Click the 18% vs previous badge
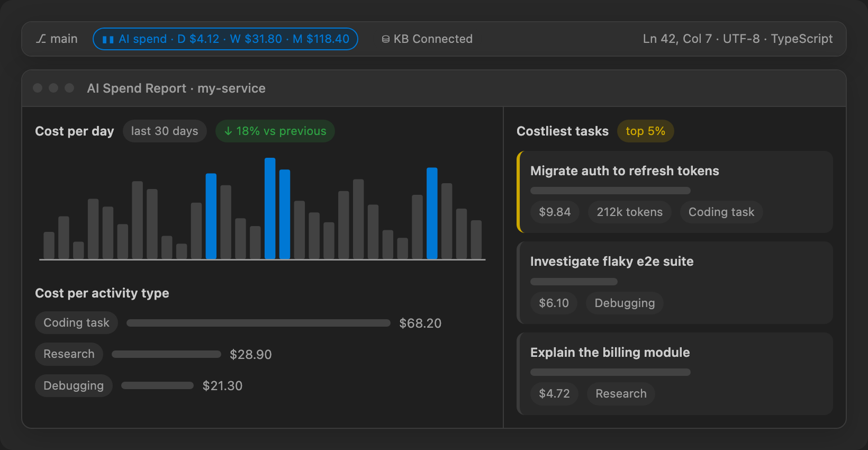This screenshot has height=450, width=868. pos(275,131)
